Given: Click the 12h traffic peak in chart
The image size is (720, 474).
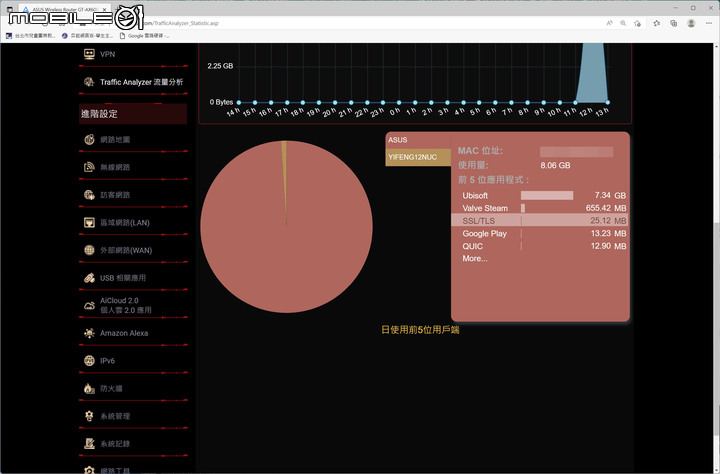Looking at the screenshot, I should coord(592,73).
